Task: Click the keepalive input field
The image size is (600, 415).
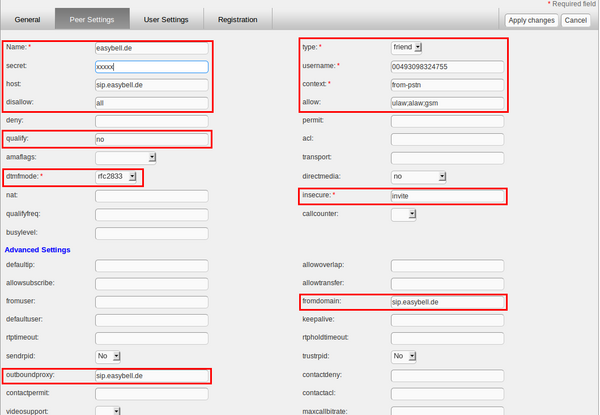Action: pyautogui.click(x=447, y=320)
